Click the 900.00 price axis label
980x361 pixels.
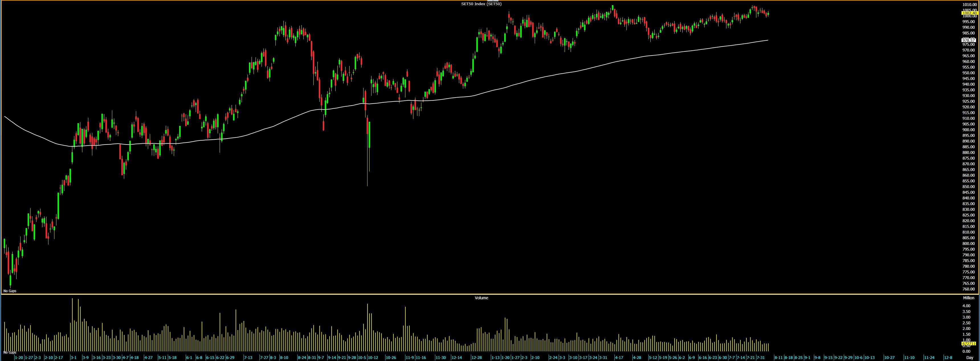pos(969,130)
